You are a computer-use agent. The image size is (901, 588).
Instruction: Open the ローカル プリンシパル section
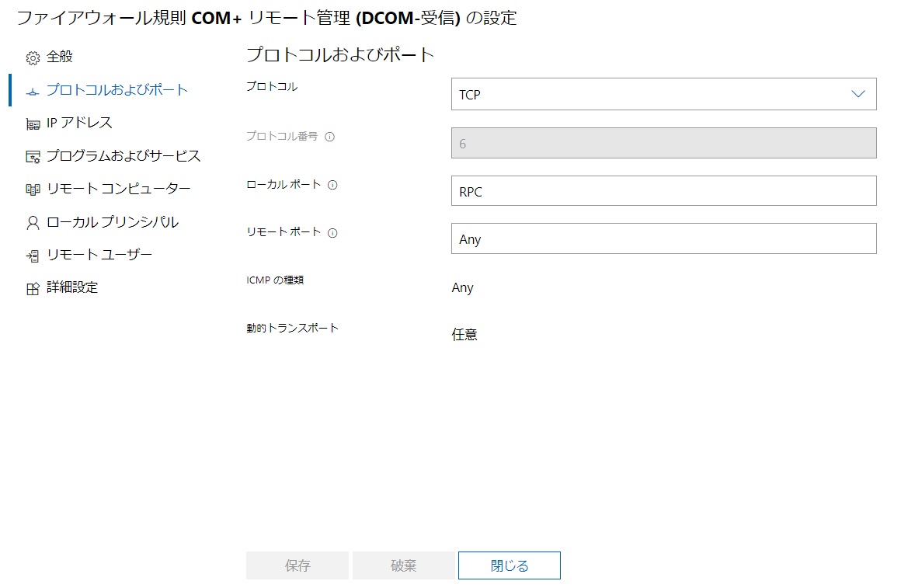click(113, 222)
